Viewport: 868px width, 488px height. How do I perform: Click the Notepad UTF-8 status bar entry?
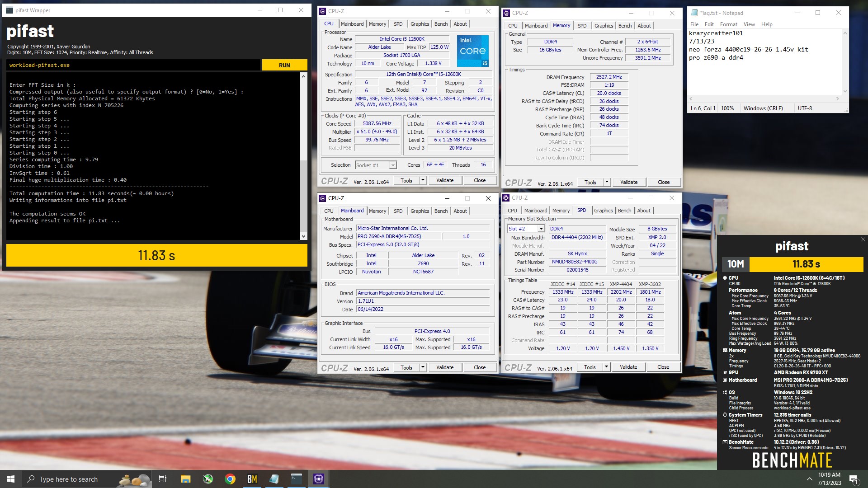pos(805,108)
